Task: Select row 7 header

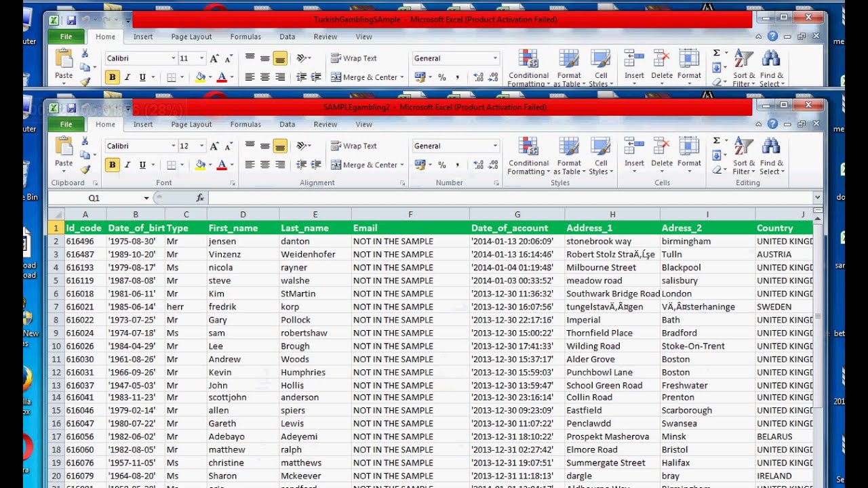Action: pyautogui.click(x=56, y=306)
